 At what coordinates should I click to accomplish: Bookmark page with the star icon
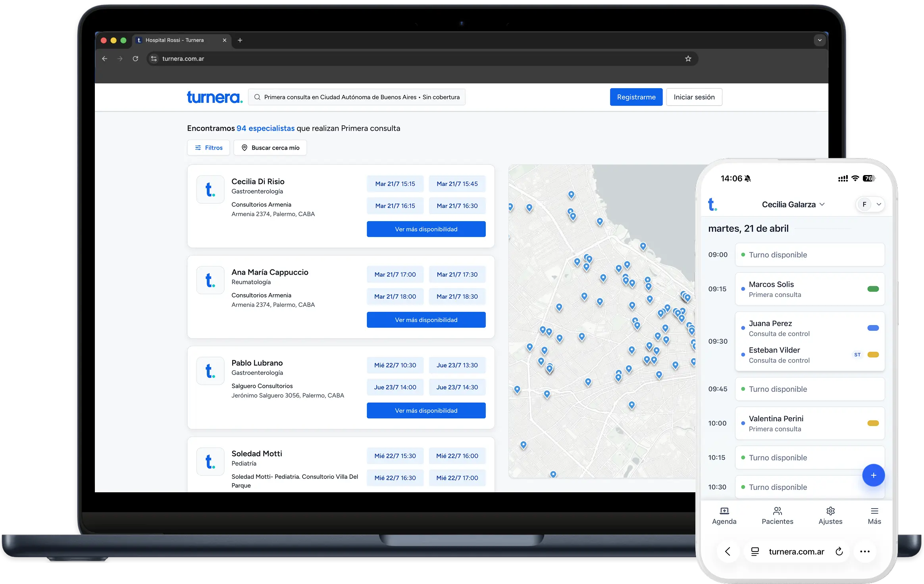point(688,59)
